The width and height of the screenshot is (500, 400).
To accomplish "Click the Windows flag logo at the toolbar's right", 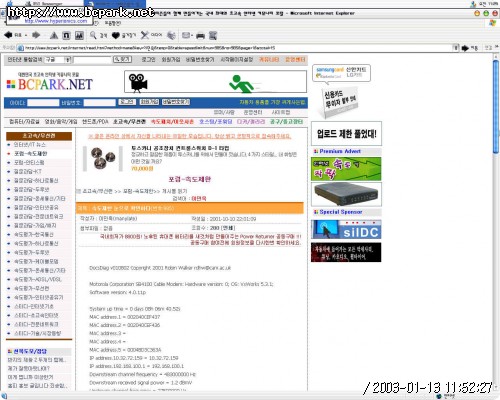I will coord(493,23).
